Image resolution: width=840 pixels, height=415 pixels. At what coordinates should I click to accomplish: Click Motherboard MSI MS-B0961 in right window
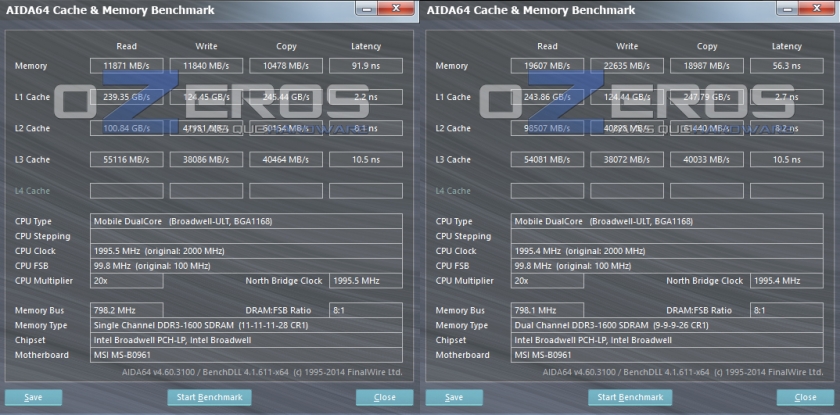667,355
